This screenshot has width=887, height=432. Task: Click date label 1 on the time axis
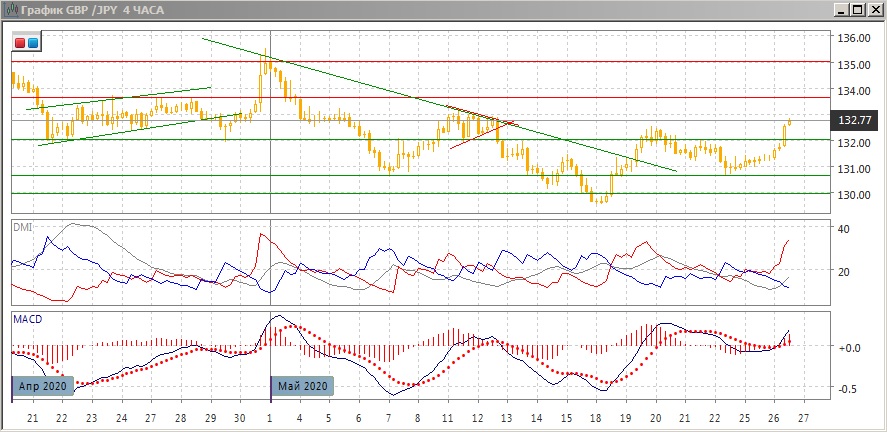(x=270, y=418)
